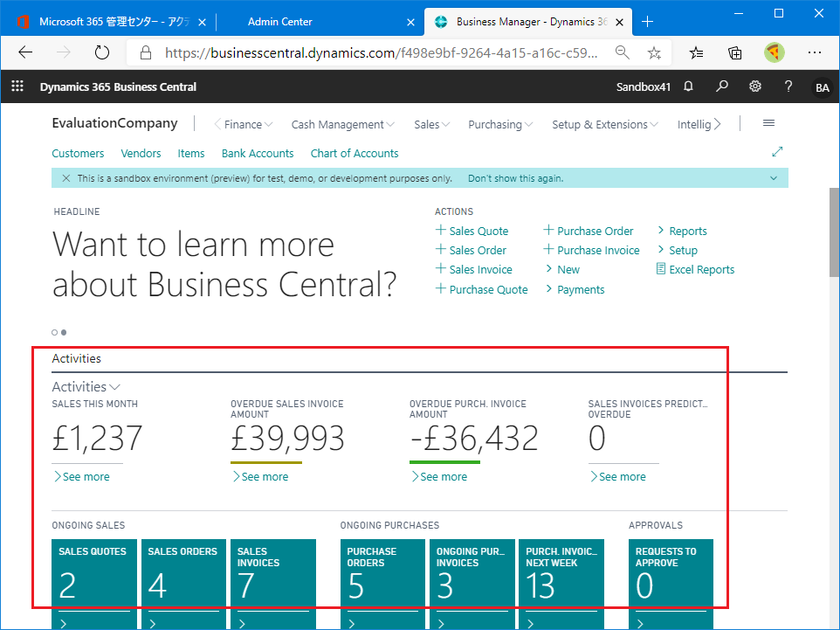This screenshot has width=840, height=630.
Task: Open a new browser tab with the plus icon
Action: tap(647, 22)
